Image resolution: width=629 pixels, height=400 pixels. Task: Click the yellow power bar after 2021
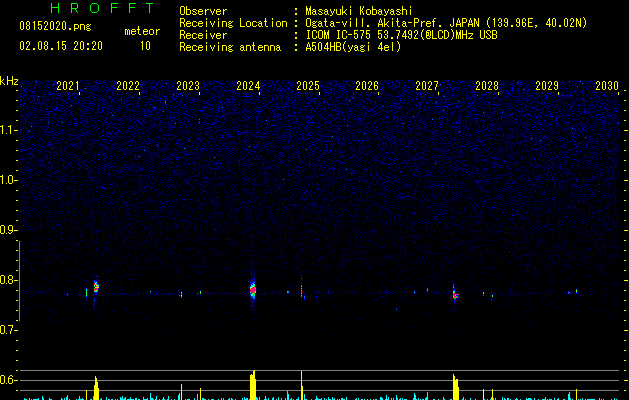[96, 388]
